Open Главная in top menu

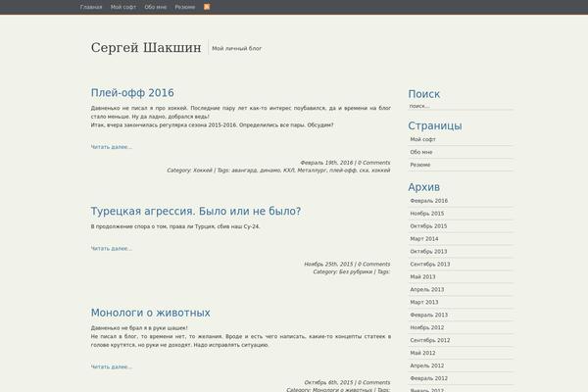pyautogui.click(x=91, y=7)
